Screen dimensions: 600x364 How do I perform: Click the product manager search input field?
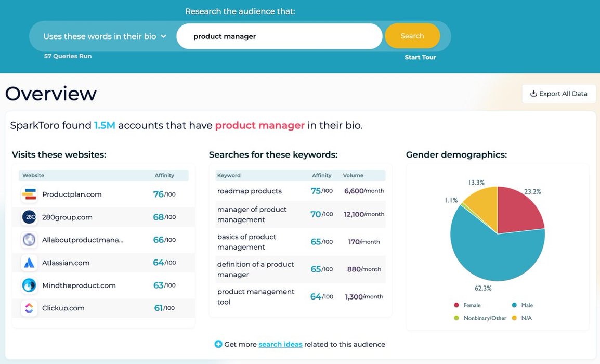(279, 36)
